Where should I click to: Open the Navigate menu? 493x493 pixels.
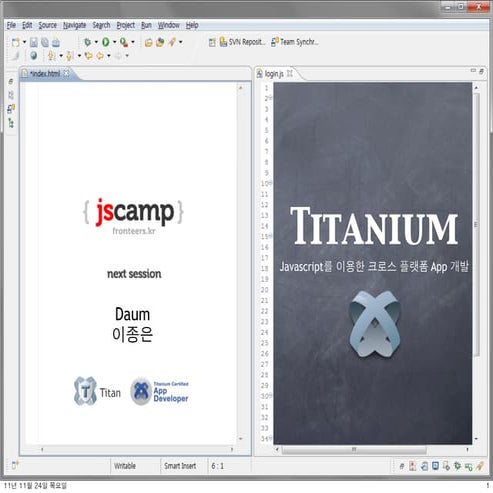(75, 25)
